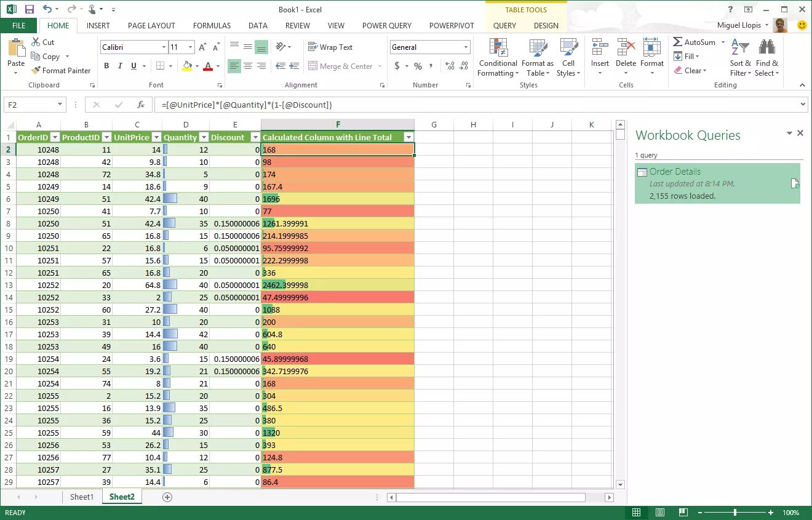Switch to the DESIGN table tools tab

click(546, 25)
